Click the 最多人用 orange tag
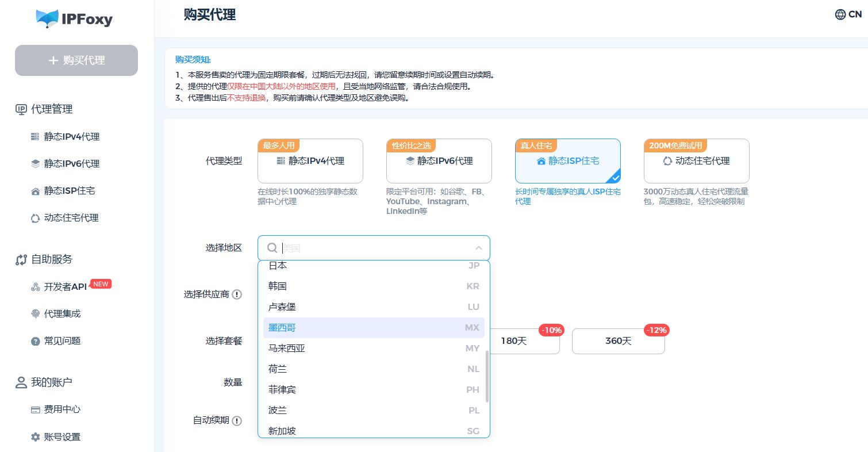Viewport: 868px width, 452px height. pos(279,145)
